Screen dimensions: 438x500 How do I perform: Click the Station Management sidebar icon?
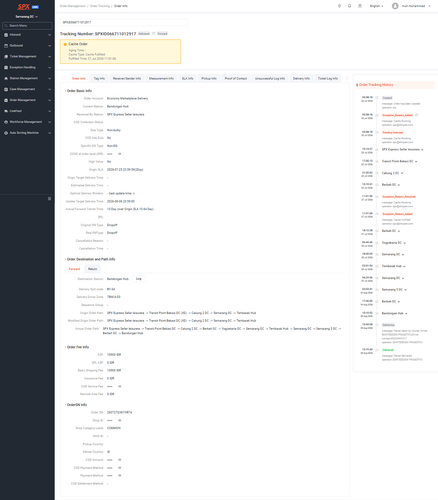[x=6, y=78]
